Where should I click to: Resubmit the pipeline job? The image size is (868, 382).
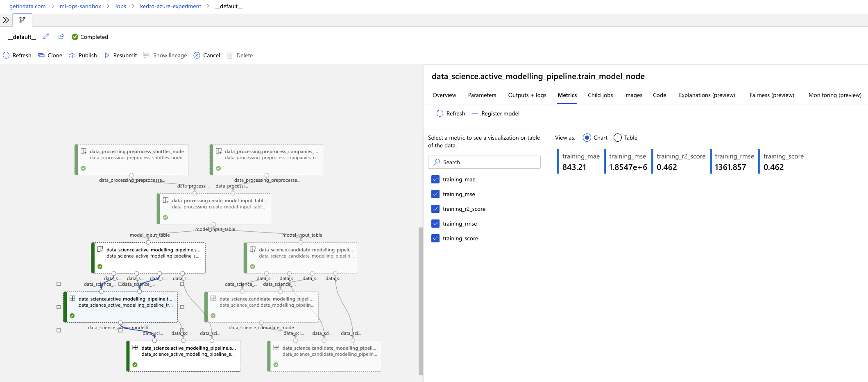[x=120, y=55]
